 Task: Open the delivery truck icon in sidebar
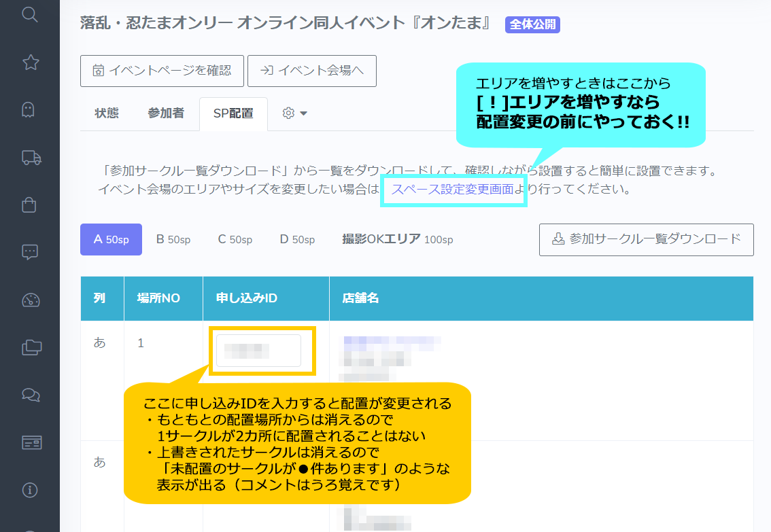click(30, 158)
